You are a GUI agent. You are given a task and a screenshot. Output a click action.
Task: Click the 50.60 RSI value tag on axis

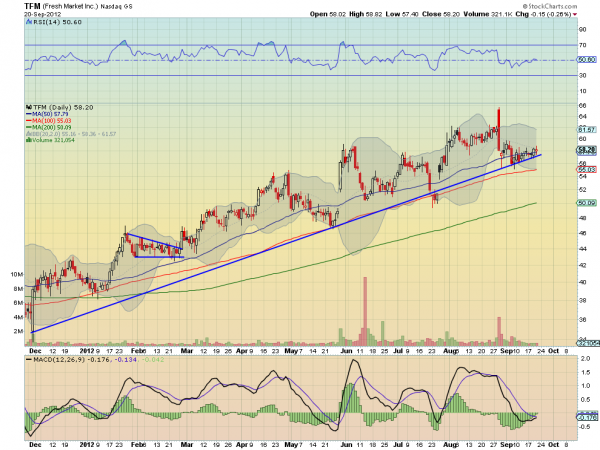point(587,60)
